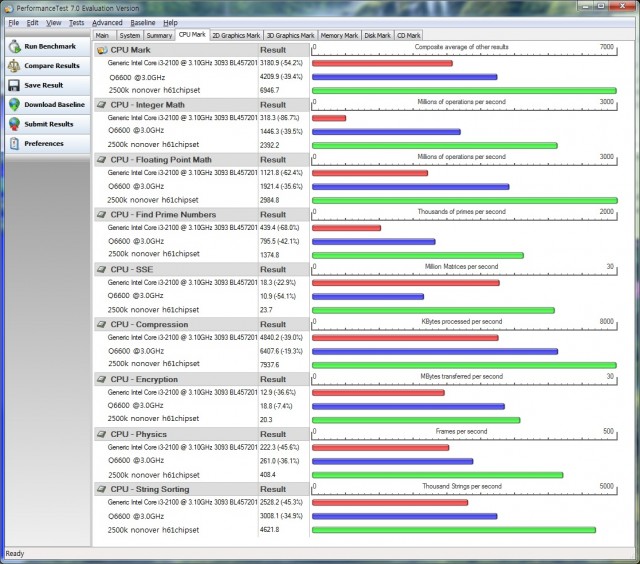
Task: Open the File menu
Action: (14, 22)
